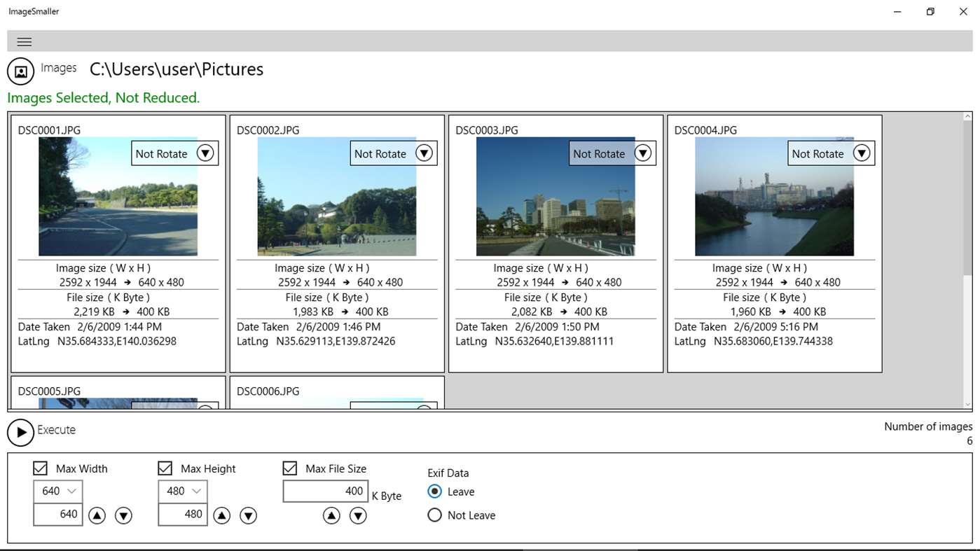Click the DSC0001.JPG file name
Viewport: 980px width, 551px height.
tap(49, 130)
